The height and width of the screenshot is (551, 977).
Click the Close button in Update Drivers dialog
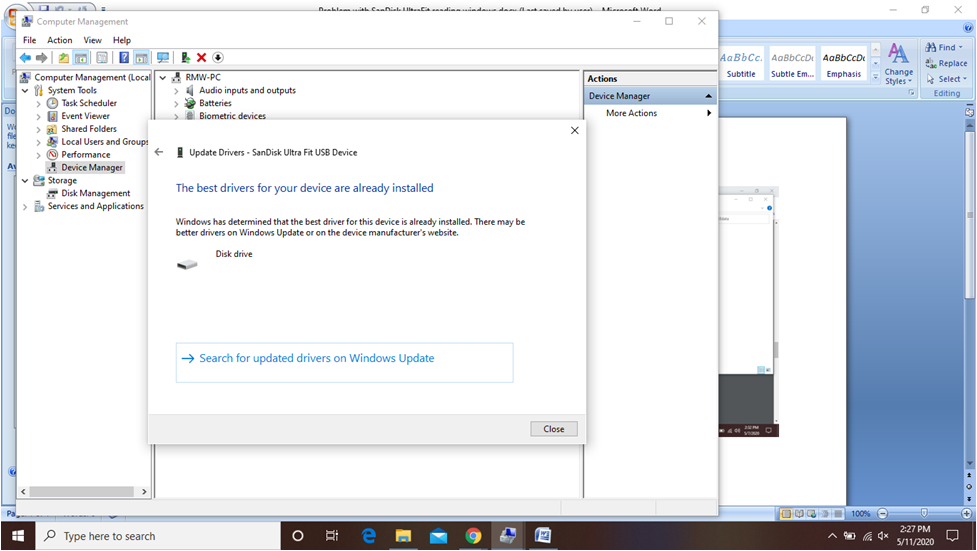coord(553,429)
